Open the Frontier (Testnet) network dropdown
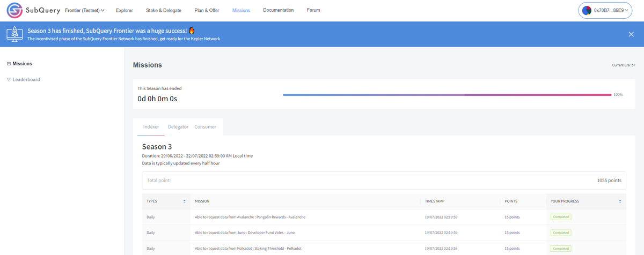The height and width of the screenshot is (255, 644). click(x=85, y=11)
